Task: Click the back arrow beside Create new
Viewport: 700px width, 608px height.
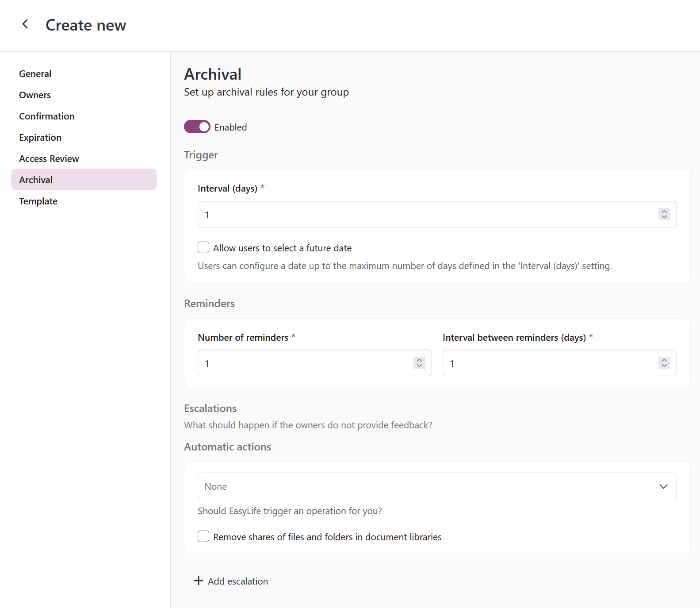Action: click(25, 24)
